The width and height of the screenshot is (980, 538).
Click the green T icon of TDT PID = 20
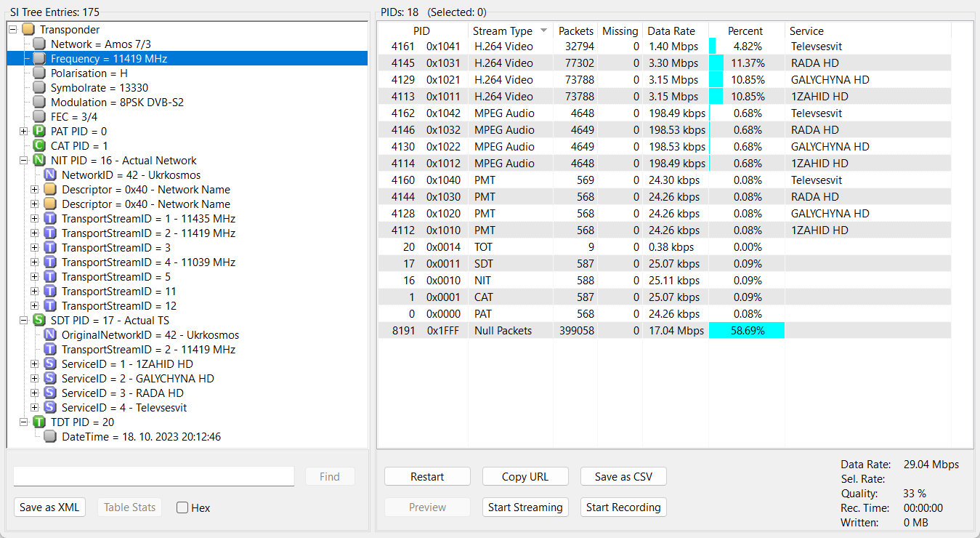tap(39, 422)
